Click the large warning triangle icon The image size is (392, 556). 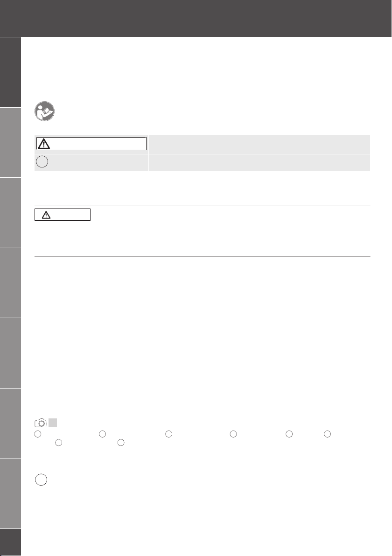pyautogui.click(x=44, y=144)
